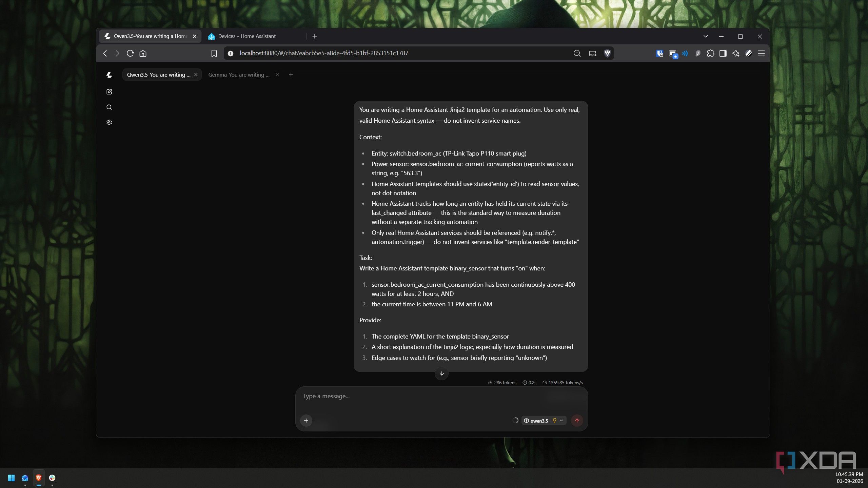Open the browser hamburger menu
The width and height of the screenshot is (868, 488).
coord(761,53)
